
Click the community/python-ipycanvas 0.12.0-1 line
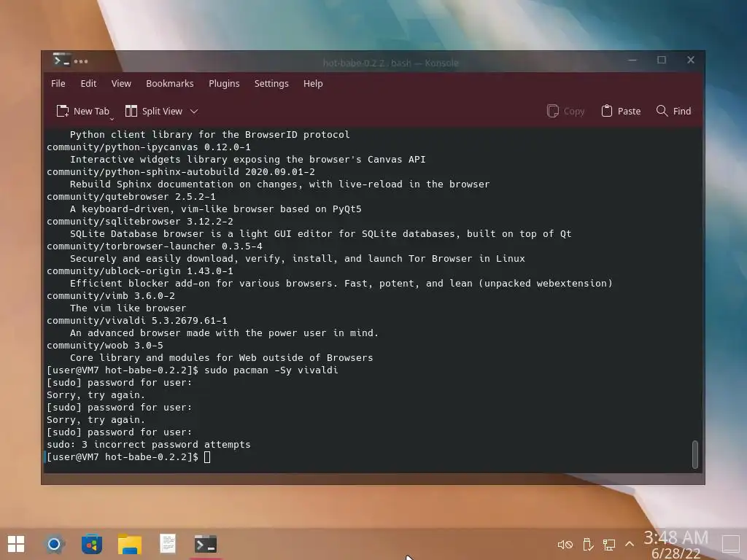pos(149,147)
